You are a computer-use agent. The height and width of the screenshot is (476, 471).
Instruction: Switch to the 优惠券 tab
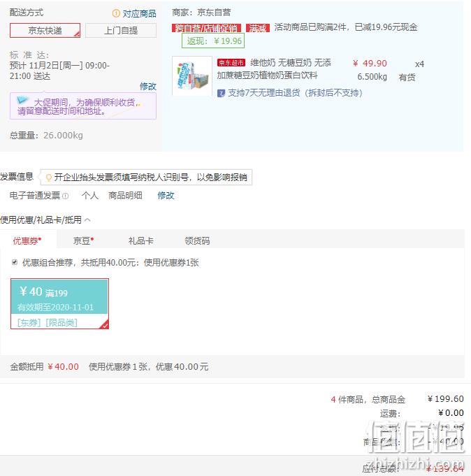coord(27,240)
